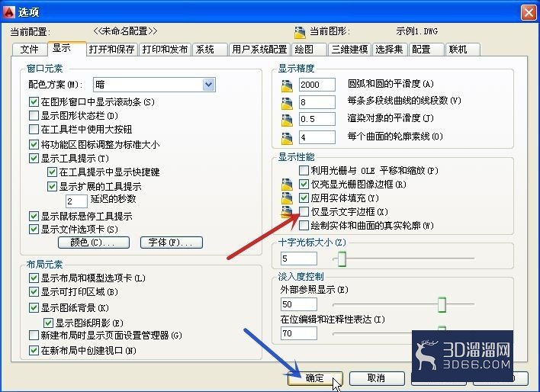Click the 十字光标大小 value field

click(298, 259)
